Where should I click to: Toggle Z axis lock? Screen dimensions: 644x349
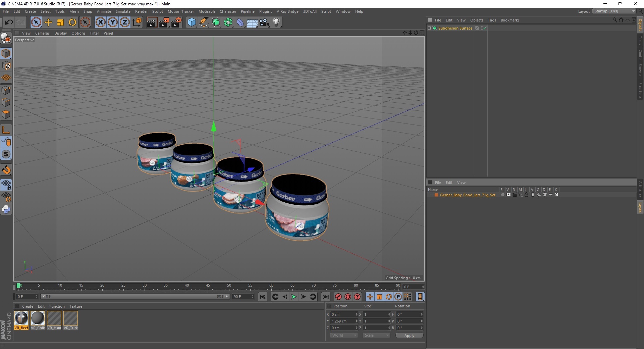coord(125,22)
